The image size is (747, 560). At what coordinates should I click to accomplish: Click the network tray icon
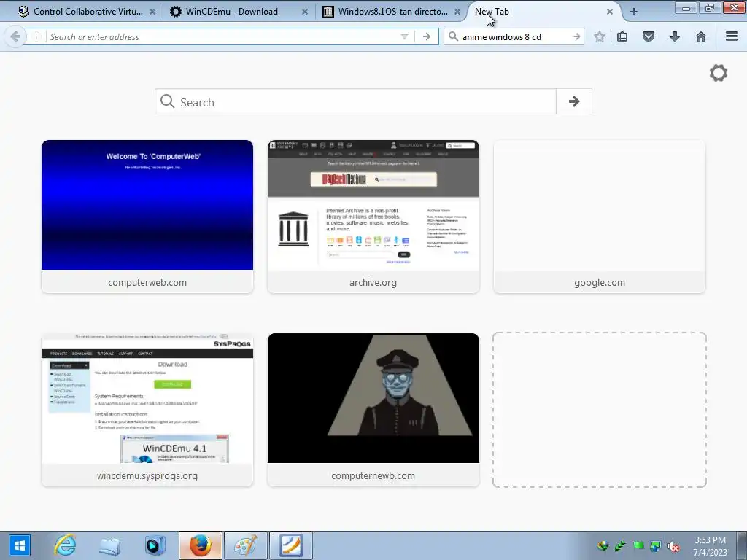(656, 546)
